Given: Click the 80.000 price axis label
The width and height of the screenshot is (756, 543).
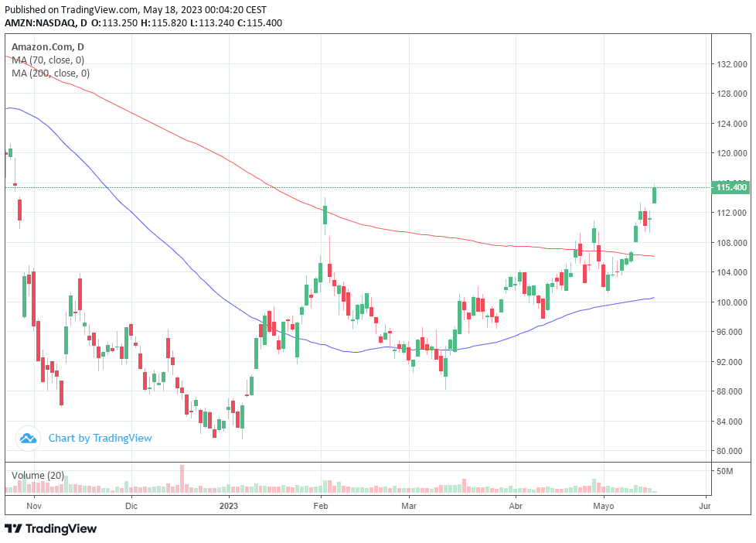Looking at the screenshot, I should point(731,451).
